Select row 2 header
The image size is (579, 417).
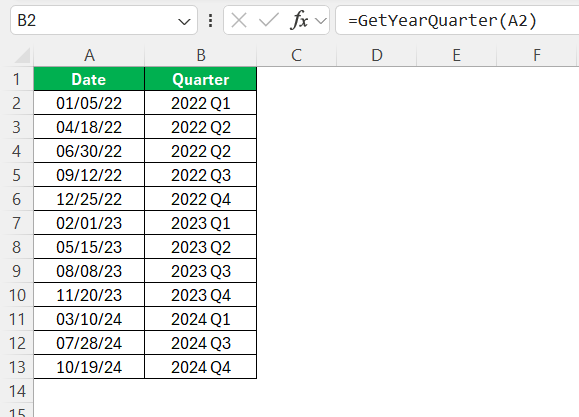coord(17,103)
